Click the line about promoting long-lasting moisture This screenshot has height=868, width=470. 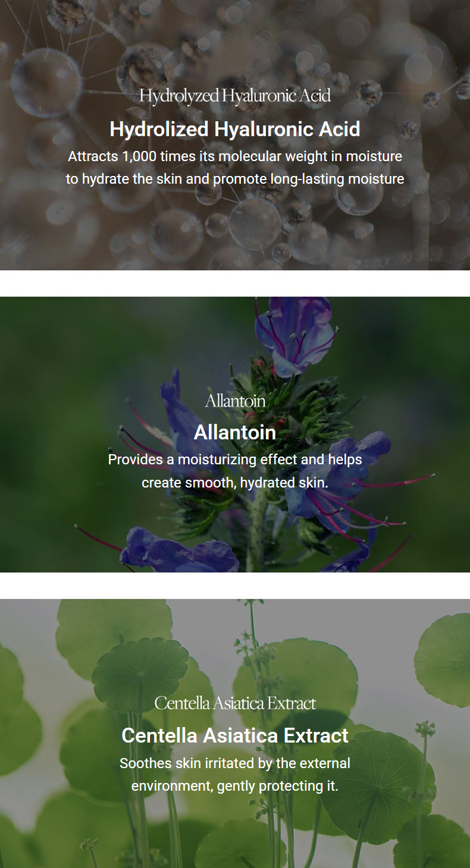235,179
